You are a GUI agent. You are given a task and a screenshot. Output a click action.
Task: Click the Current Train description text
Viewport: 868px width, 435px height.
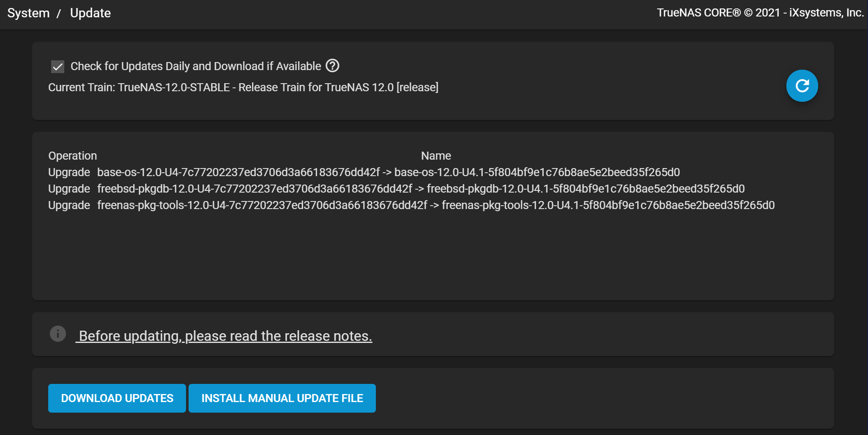pos(243,87)
